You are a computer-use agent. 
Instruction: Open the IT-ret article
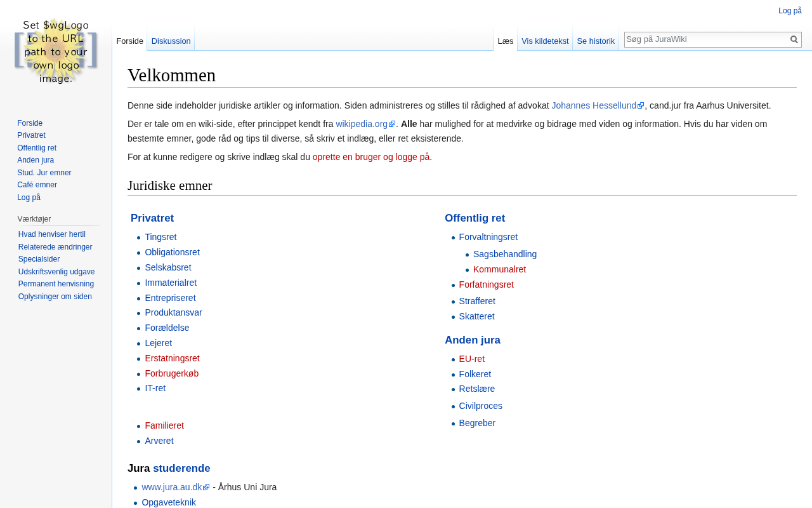click(155, 388)
